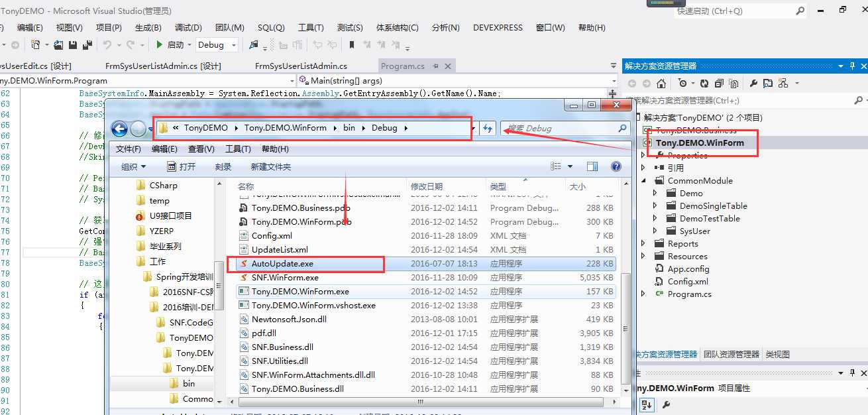Click the Save All disks icon in the toolbar
The width and height of the screenshot is (868, 415).
[87, 44]
